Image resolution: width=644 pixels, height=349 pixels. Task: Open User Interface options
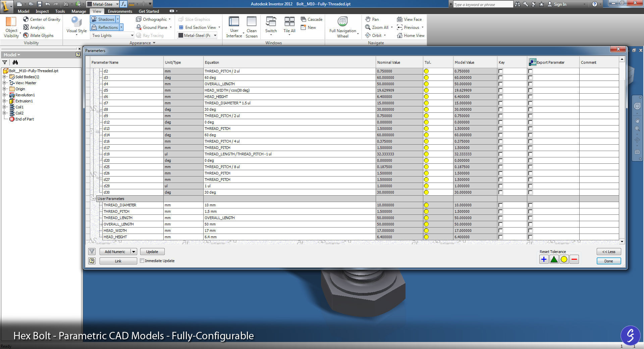pyautogui.click(x=234, y=27)
